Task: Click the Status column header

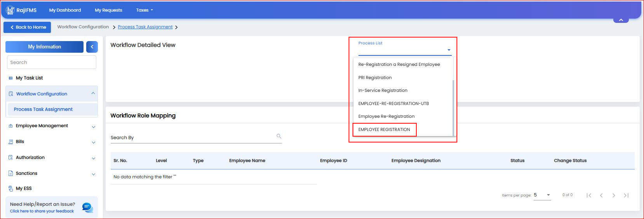Action: coord(517,160)
